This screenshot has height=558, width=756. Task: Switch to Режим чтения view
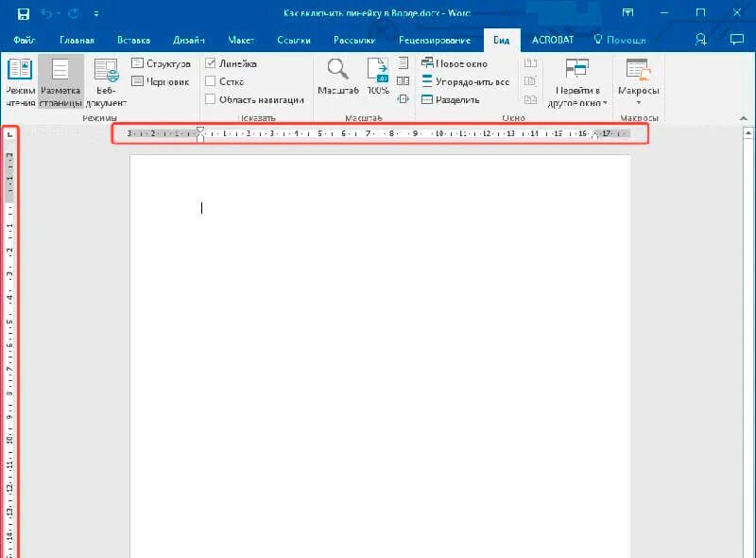point(20,81)
